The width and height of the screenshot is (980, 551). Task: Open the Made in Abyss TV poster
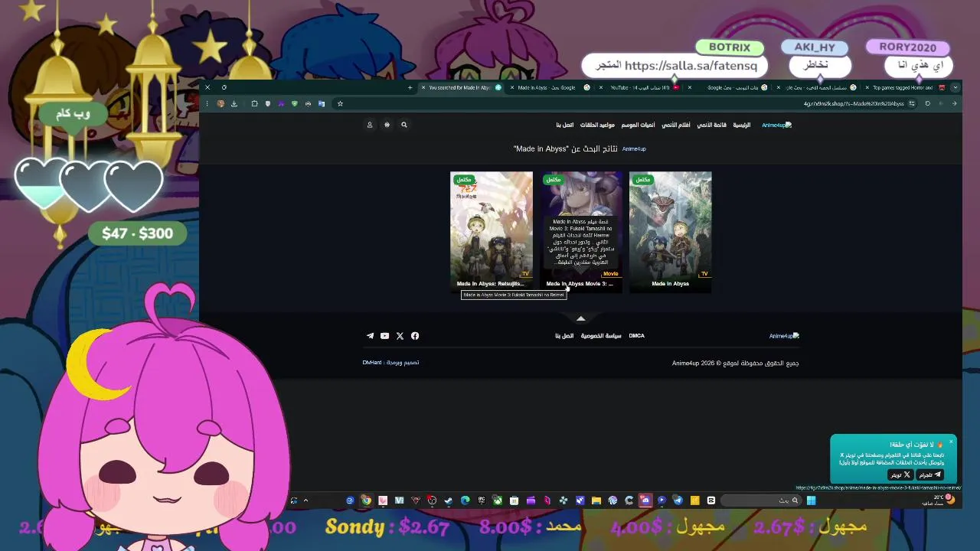coord(670,230)
